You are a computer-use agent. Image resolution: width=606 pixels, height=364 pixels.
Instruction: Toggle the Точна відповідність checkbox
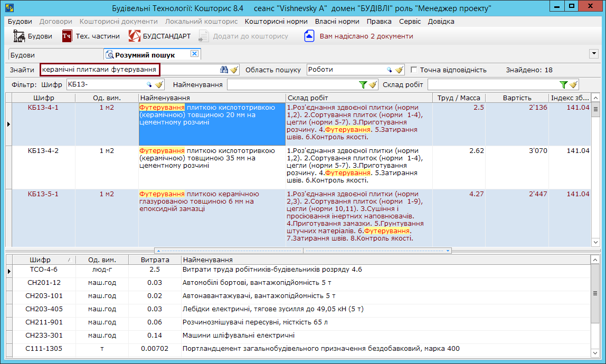(x=414, y=70)
